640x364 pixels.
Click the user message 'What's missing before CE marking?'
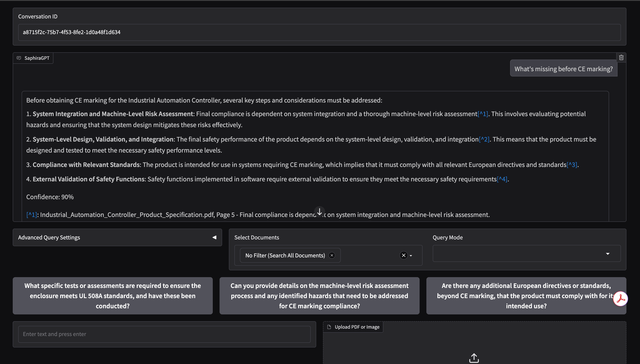pos(563,68)
